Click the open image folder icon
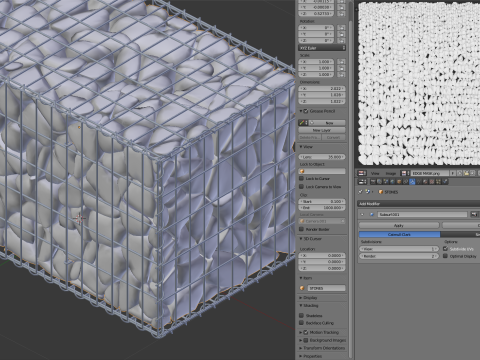 [466, 173]
